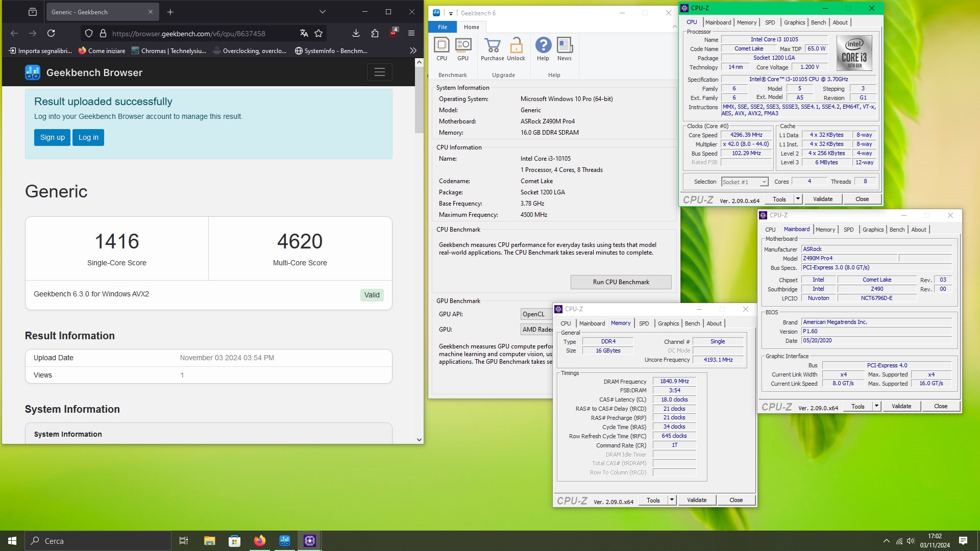Image resolution: width=980 pixels, height=551 pixels.
Task: Click the 1416 Single-Core Score value
Action: click(x=117, y=241)
